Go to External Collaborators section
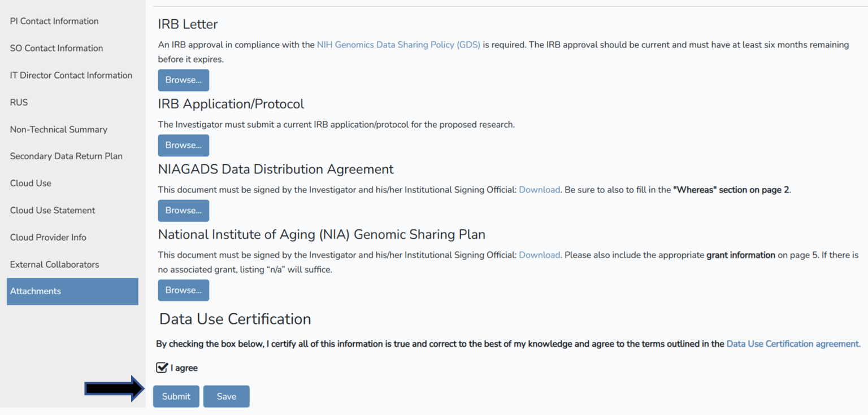The width and height of the screenshot is (868, 415). click(54, 264)
